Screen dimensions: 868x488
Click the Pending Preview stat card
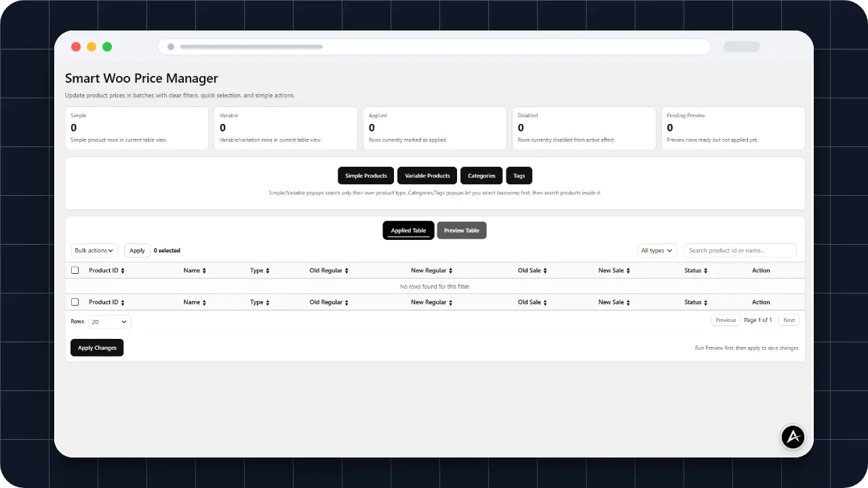click(x=734, y=128)
